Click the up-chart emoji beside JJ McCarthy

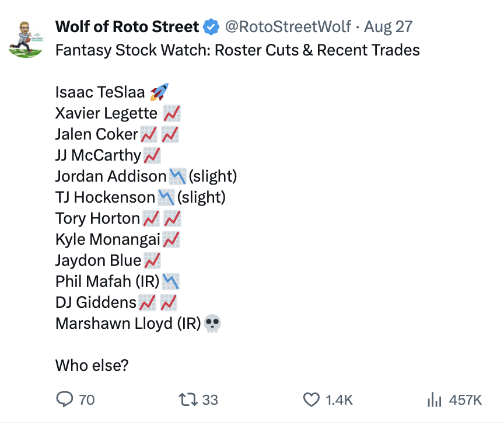[152, 155]
